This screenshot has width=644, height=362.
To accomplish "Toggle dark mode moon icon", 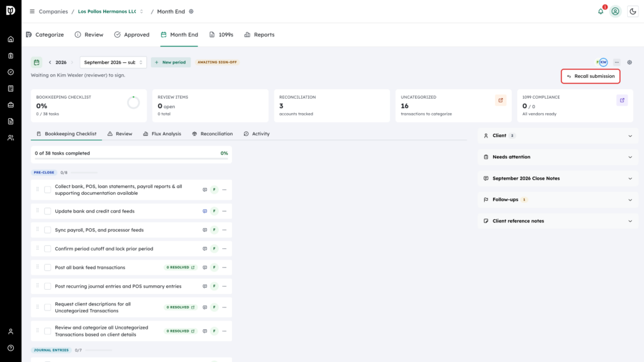I will pyautogui.click(x=633, y=11).
